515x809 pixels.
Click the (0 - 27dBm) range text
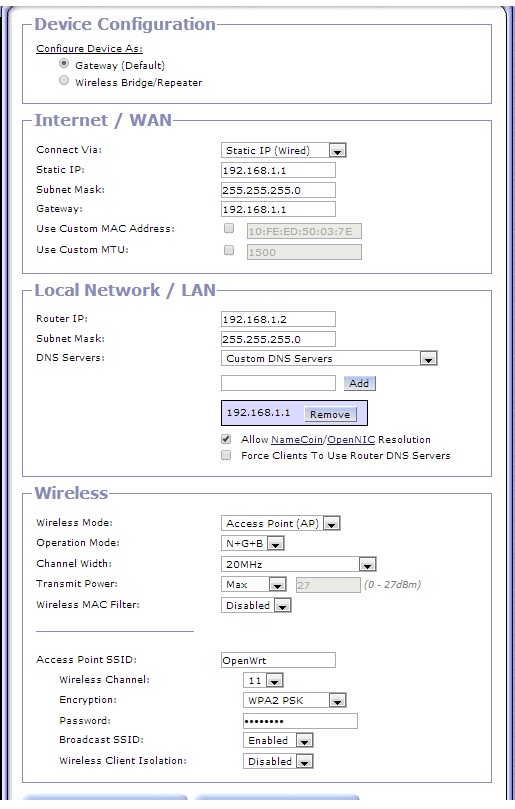tap(393, 585)
